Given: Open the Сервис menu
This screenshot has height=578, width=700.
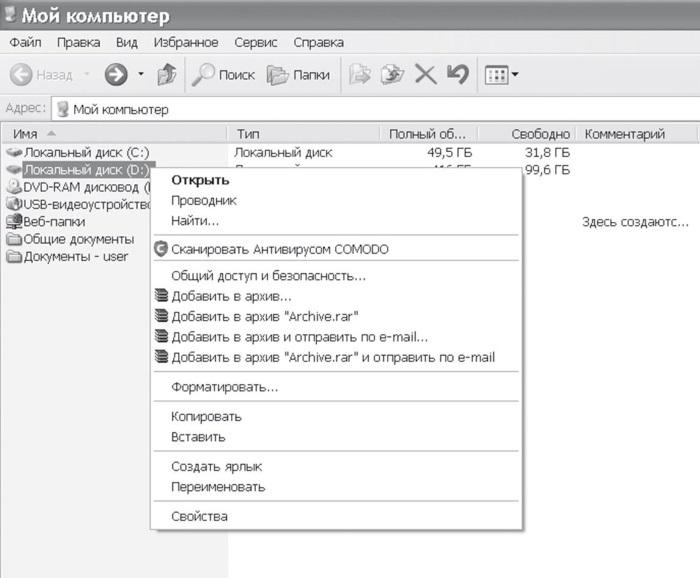Looking at the screenshot, I should [x=256, y=43].
